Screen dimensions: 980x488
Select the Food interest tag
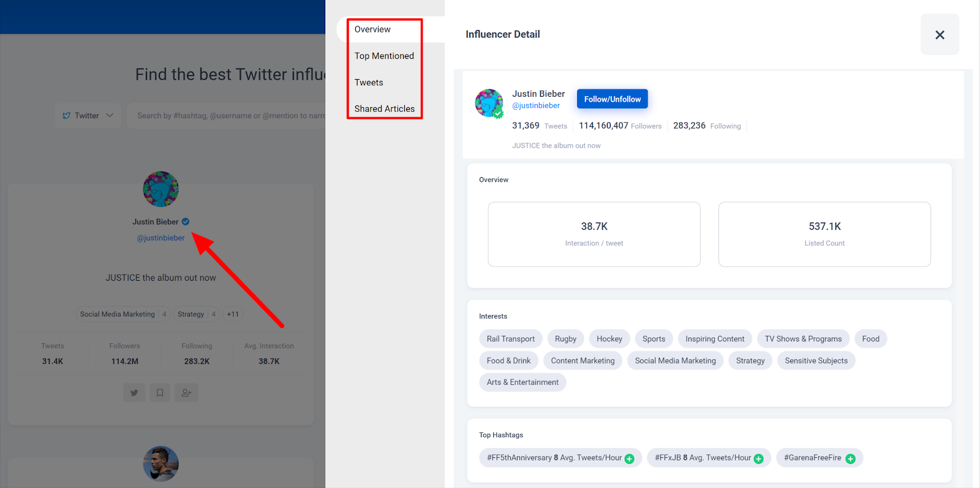(870, 338)
